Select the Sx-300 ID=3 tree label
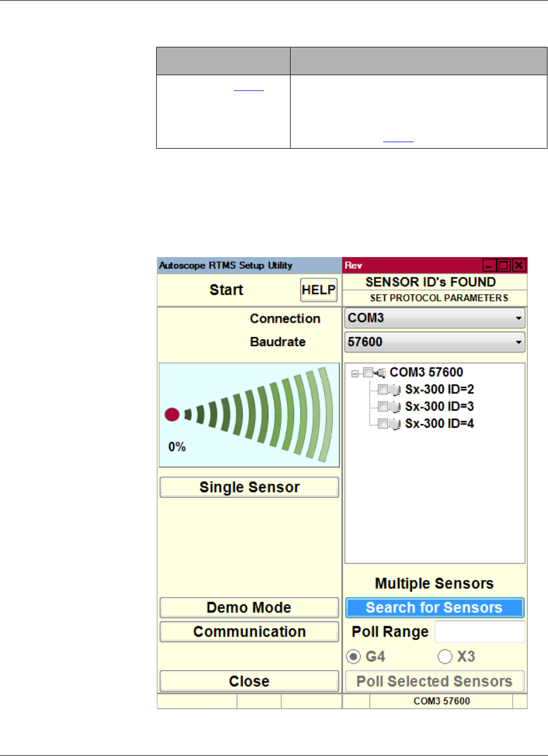 pos(440,406)
